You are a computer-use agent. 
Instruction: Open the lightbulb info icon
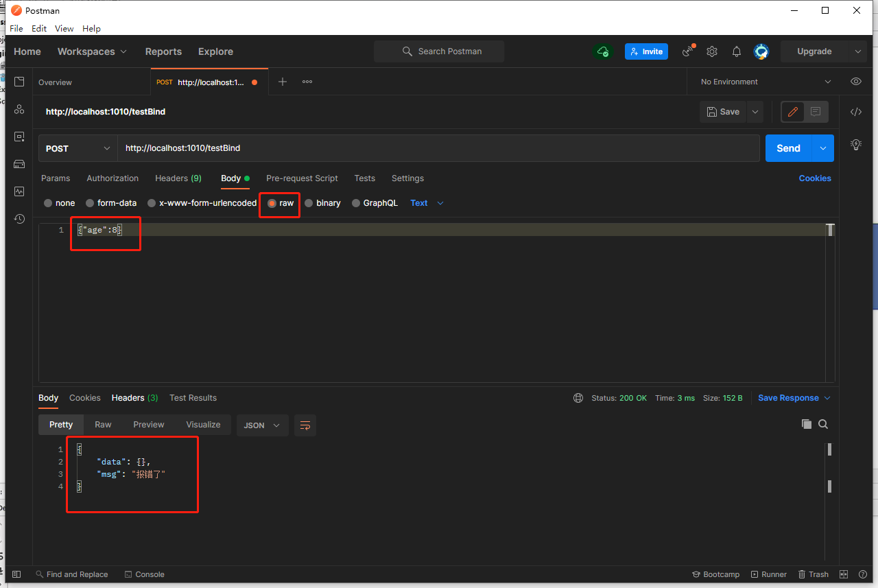coord(856,145)
